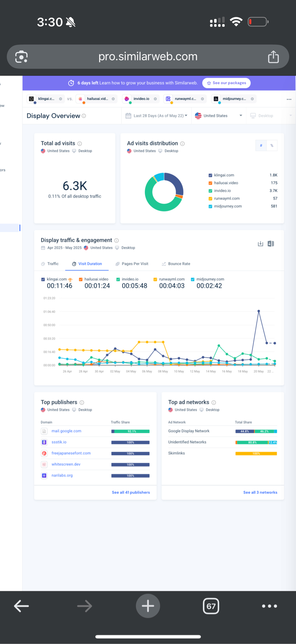The image size is (296, 644).
Task: Click klingai peak point on 20 May
Action: click(x=259, y=311)
